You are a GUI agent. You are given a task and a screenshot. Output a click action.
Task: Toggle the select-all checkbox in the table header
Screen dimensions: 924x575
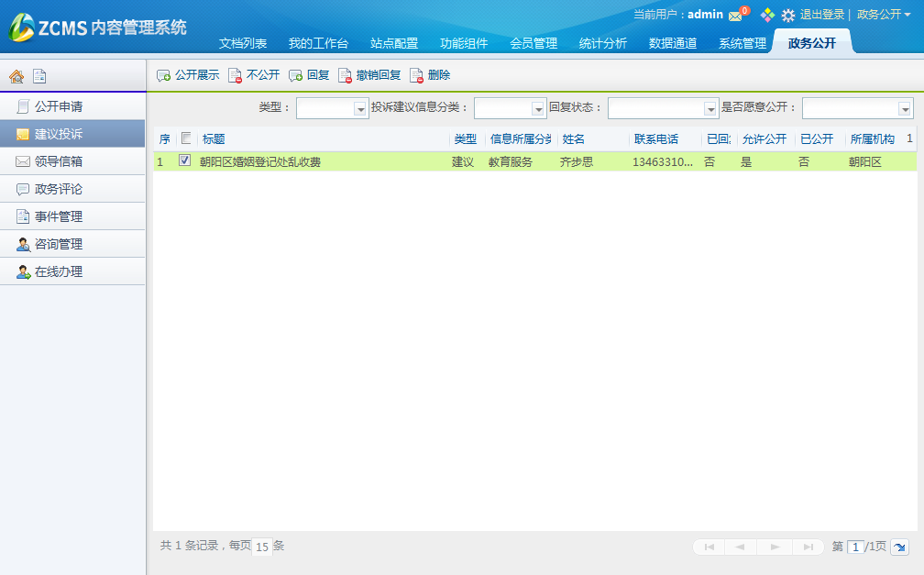[186, 138]
